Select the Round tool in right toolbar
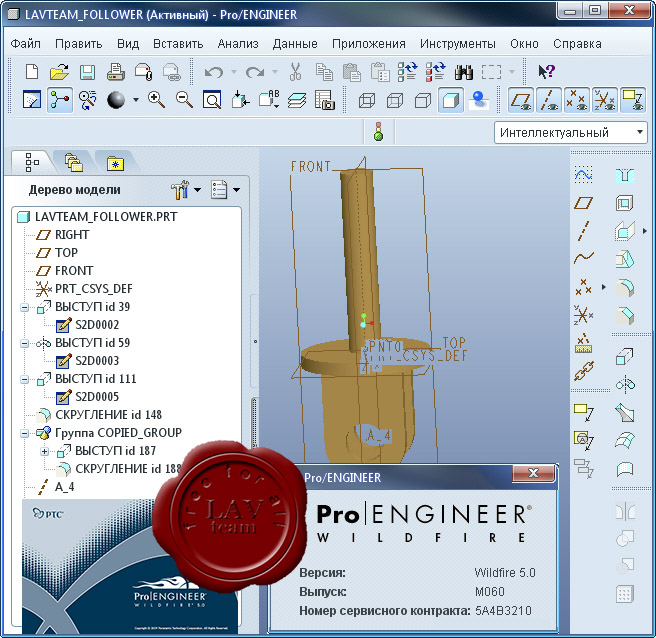656x638 pixels. pyautogui.click(x=625, y=288)
